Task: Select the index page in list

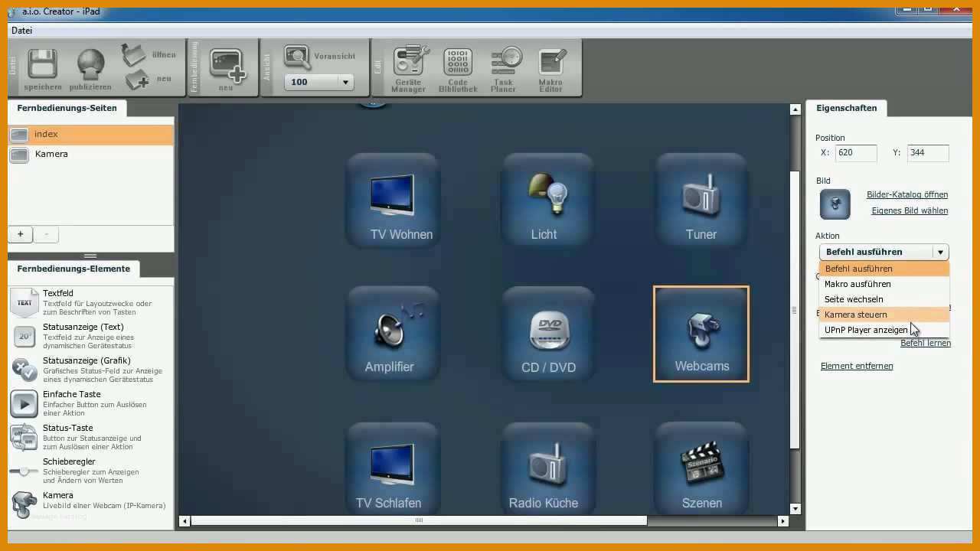Action: point(90,135)
